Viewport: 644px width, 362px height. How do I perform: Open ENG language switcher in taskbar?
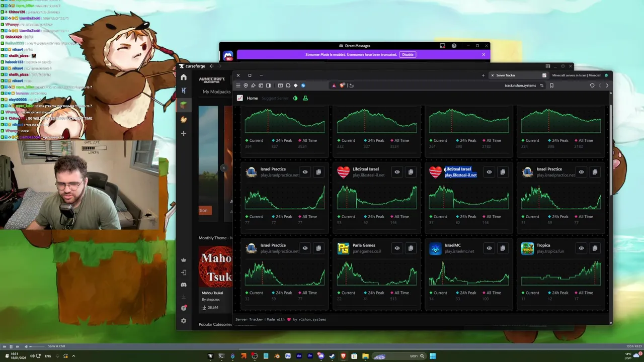[x=48, y=356]
